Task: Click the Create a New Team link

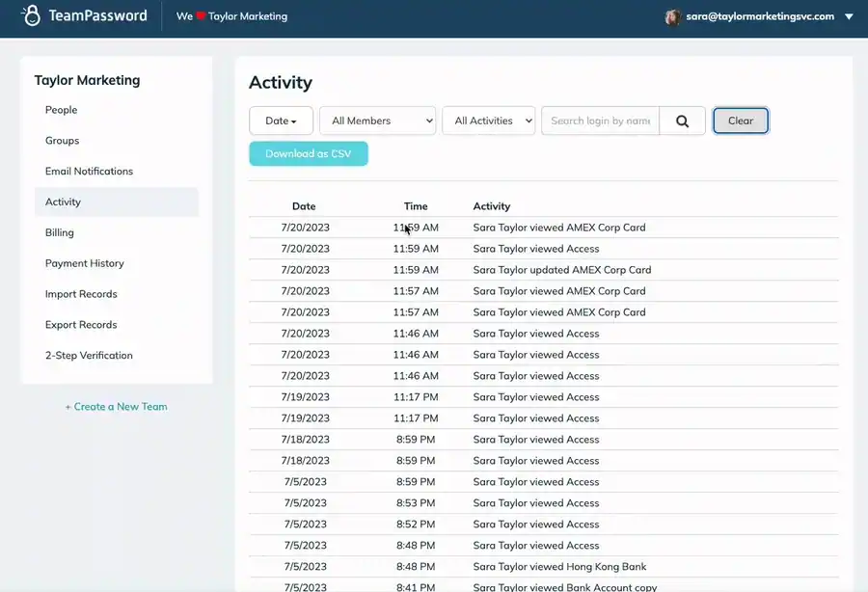Action: [x=117, y=407]
